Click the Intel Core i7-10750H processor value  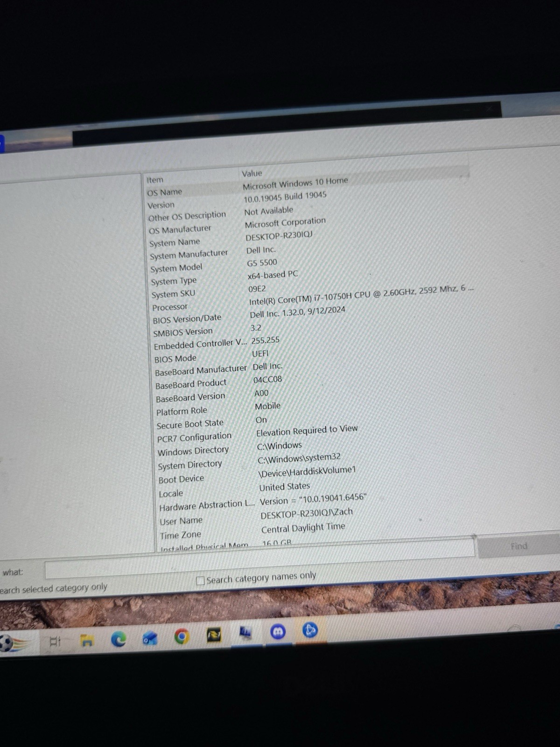point(361,295)
